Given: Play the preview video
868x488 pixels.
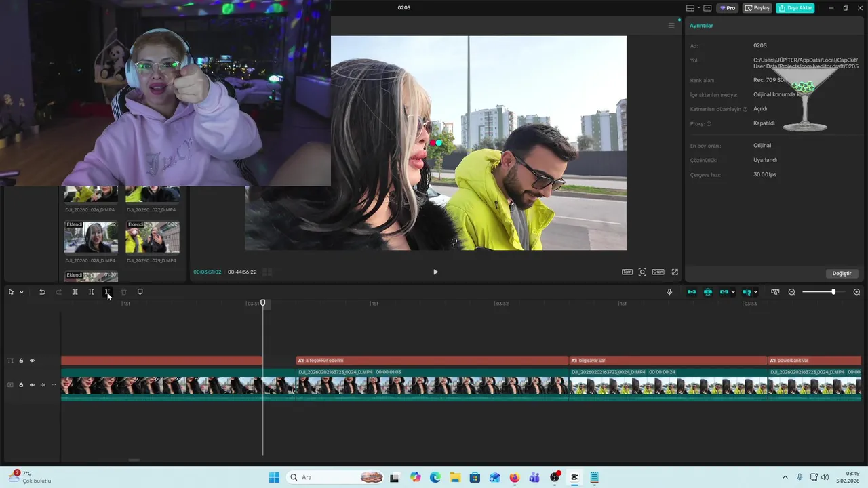Looking at the screenshot, I should (435, 272).
